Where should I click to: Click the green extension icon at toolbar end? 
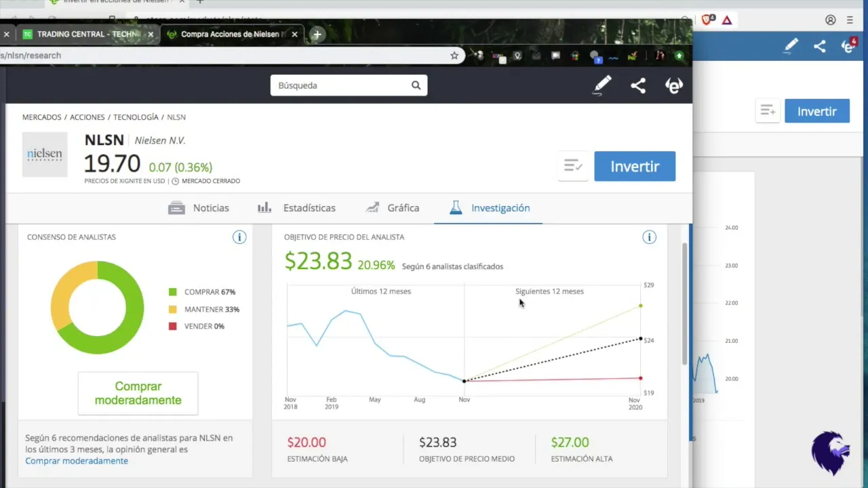678,56
